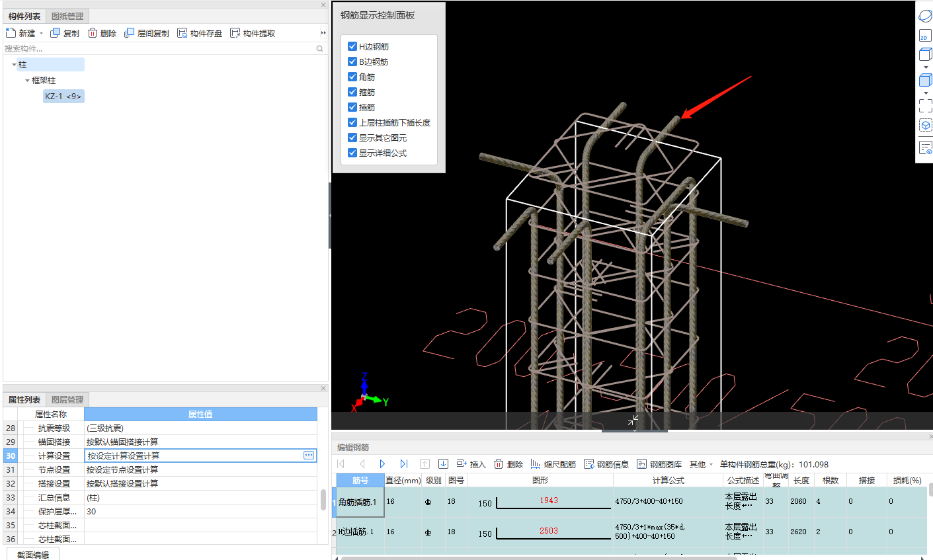The height and width of the screenshot is (560, 933).
Task: Switch to 图层管理 tab
Action: point(67,399)
